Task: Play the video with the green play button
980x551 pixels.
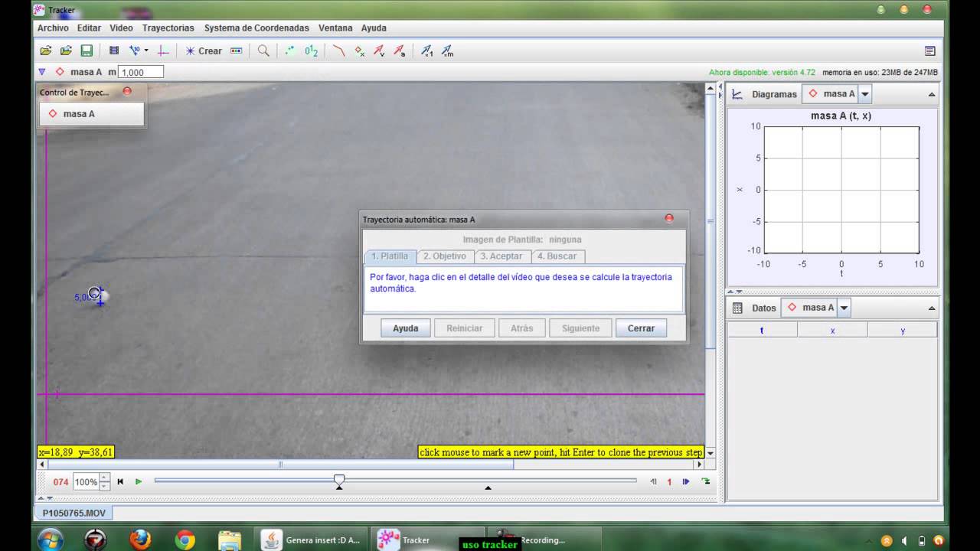Action: 139,481
